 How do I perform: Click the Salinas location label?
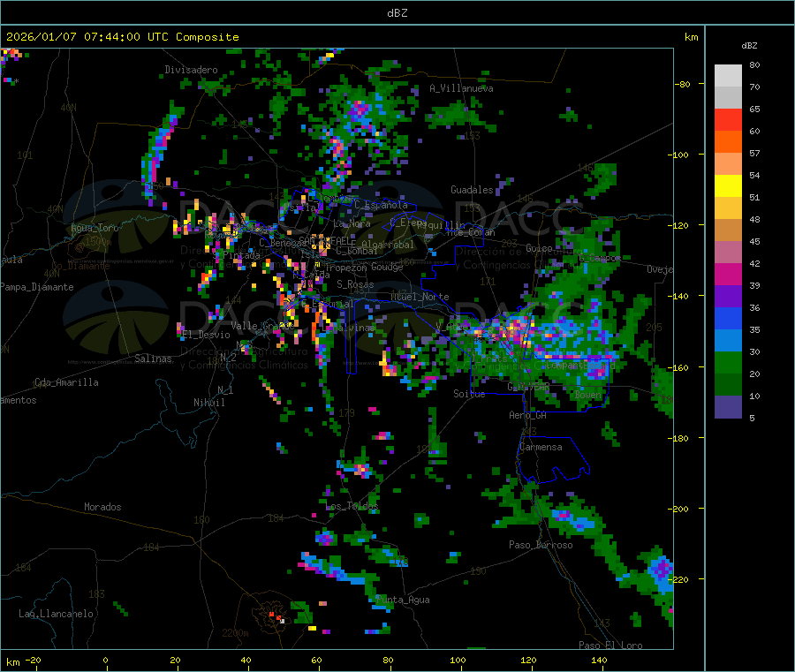coord(153,359)
